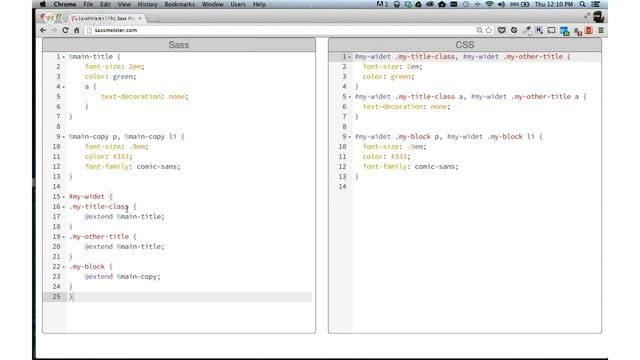Fold the #my-widet block at Sass line 15
This screenshot has width=640, height=360.
[x=64, y=197]
